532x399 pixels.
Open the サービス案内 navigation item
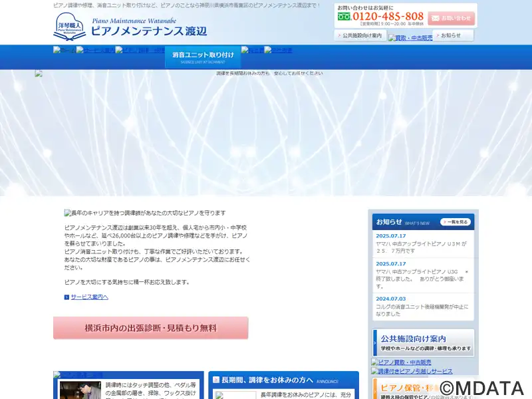95,51
